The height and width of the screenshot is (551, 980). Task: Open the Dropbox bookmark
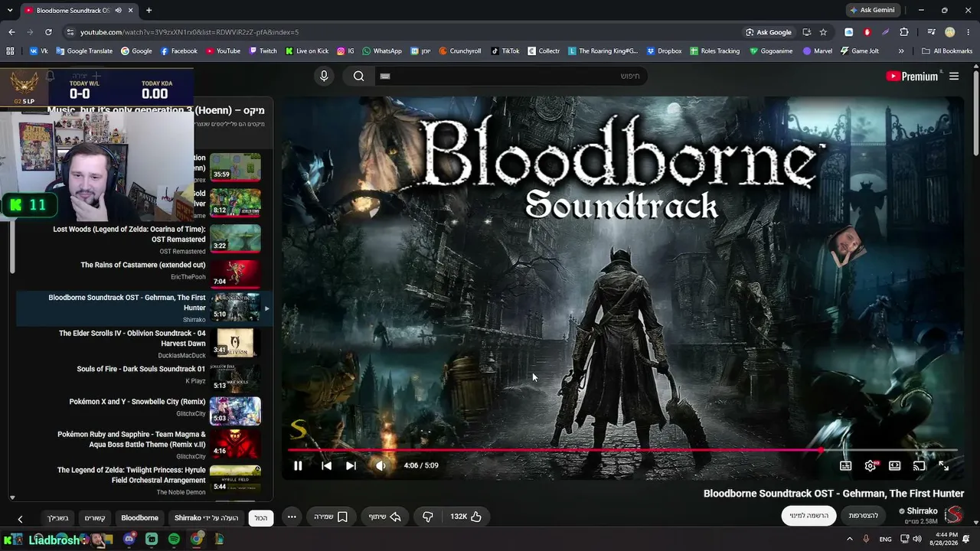coord(664,51)
